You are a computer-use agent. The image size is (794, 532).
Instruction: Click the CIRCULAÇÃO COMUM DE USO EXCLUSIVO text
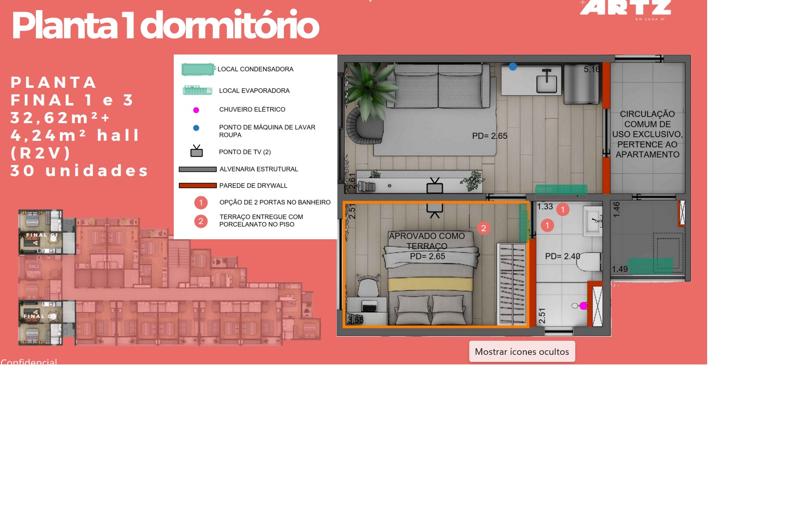coord(647,134)
